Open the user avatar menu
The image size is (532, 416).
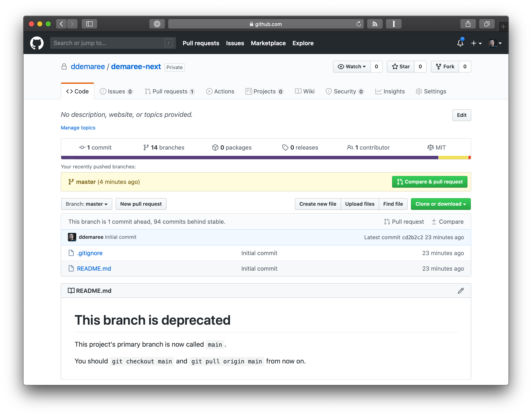coord(495,43)
